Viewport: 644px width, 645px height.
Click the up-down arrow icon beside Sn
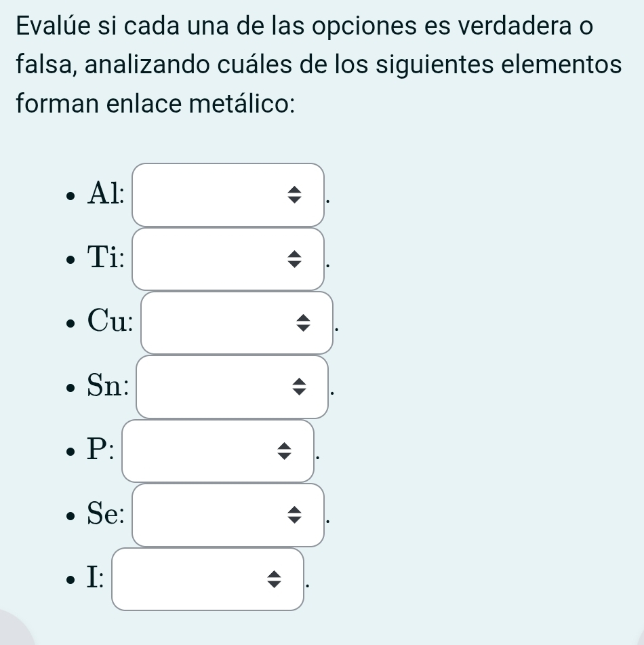pos(298,387)
